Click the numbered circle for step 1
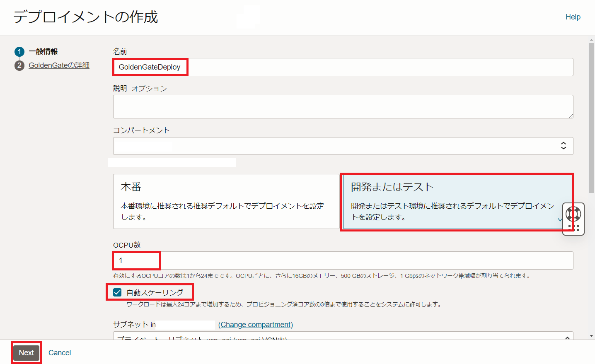This screenshot has width=595, height=364. click(x=19, y=51)
